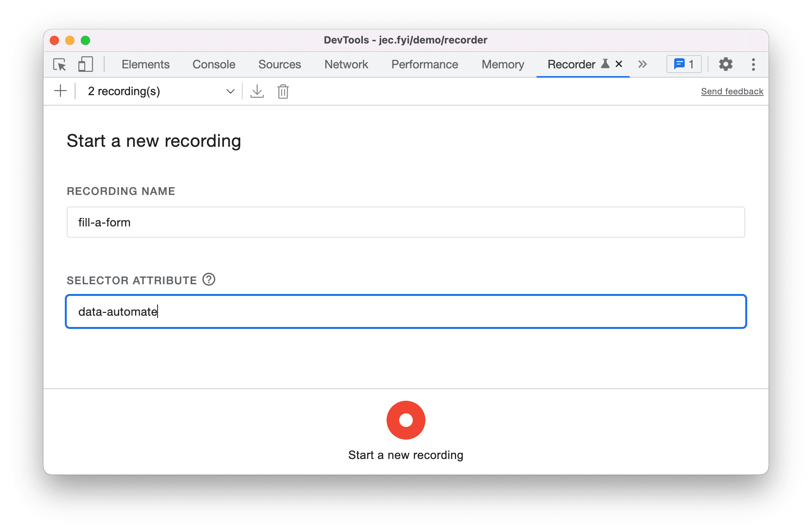The image size is (812, 532).
Task: Clear the selector attribute input field
Action: pos(407,311)
